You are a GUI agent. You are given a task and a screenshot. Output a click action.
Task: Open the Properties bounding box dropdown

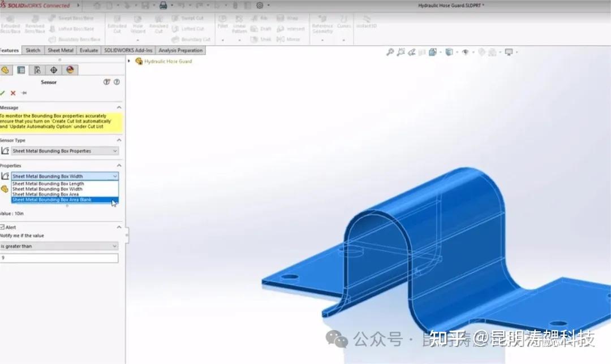pos(64,176)
